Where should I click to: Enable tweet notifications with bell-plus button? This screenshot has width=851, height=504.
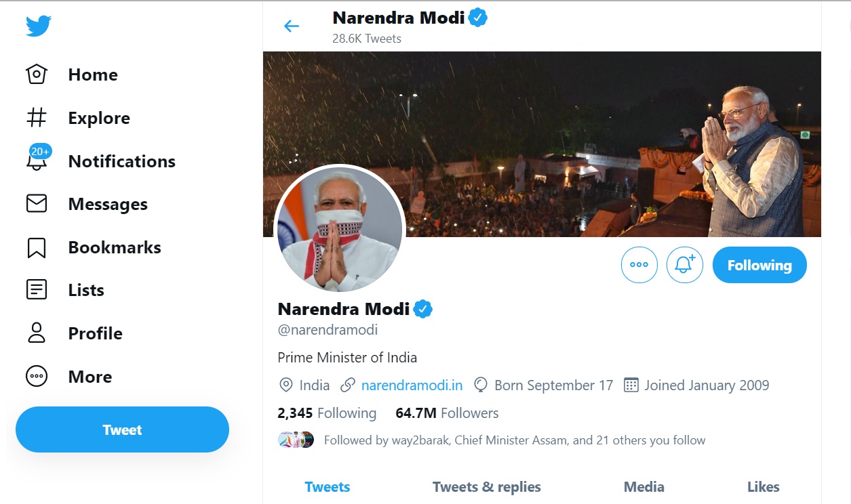(684, 265)
